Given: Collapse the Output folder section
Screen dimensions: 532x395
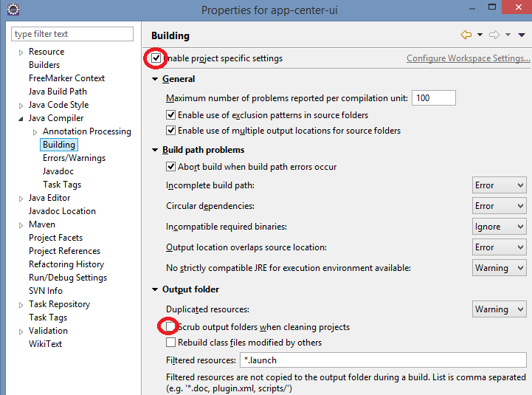Looking at the screenshot, I should pyautogui.click(x=156, y=289).
